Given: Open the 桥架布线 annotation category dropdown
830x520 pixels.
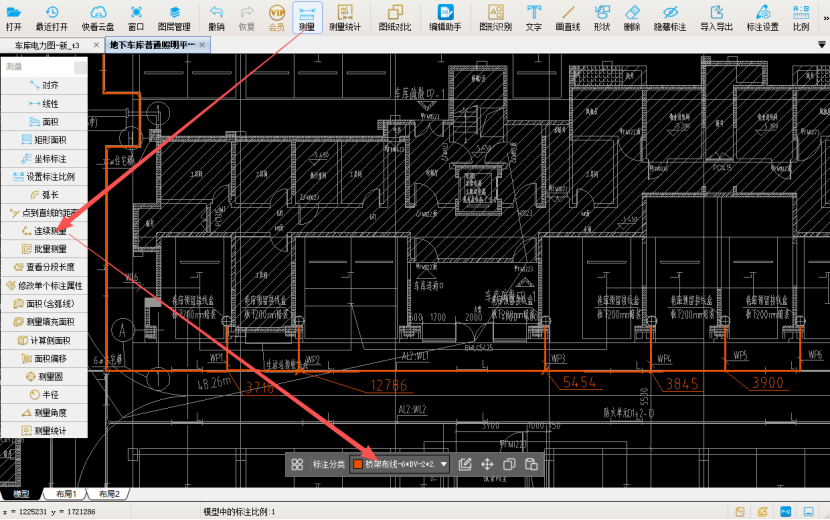Looking at the screenshot, I should click(400, 464).
